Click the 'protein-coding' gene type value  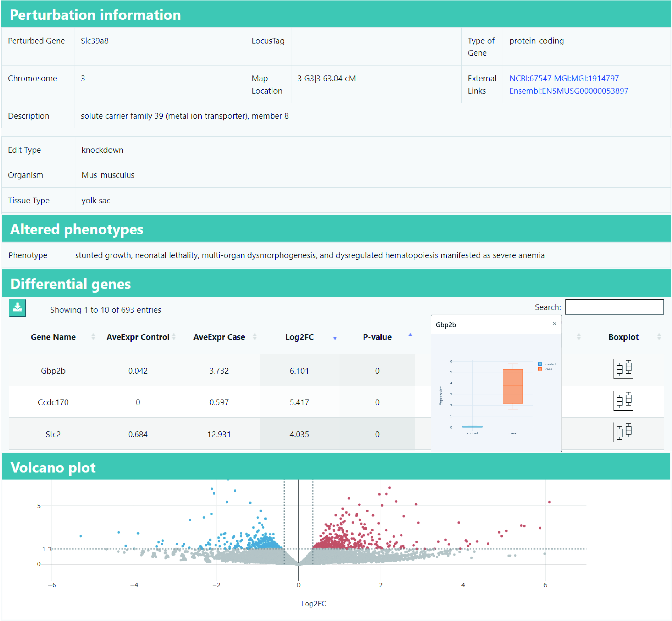coord(536,41)
